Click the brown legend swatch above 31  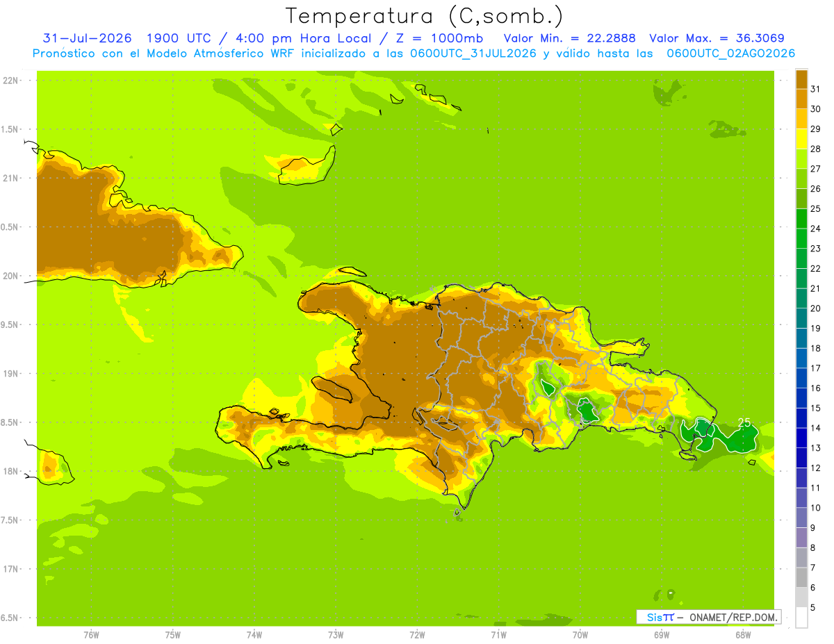(x=801, y=79)
